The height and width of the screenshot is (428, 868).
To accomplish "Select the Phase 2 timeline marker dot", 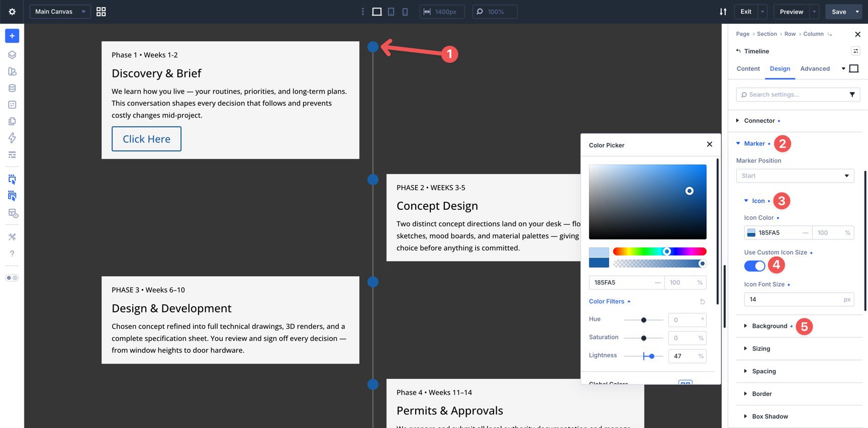I will (x=373, y=180).
